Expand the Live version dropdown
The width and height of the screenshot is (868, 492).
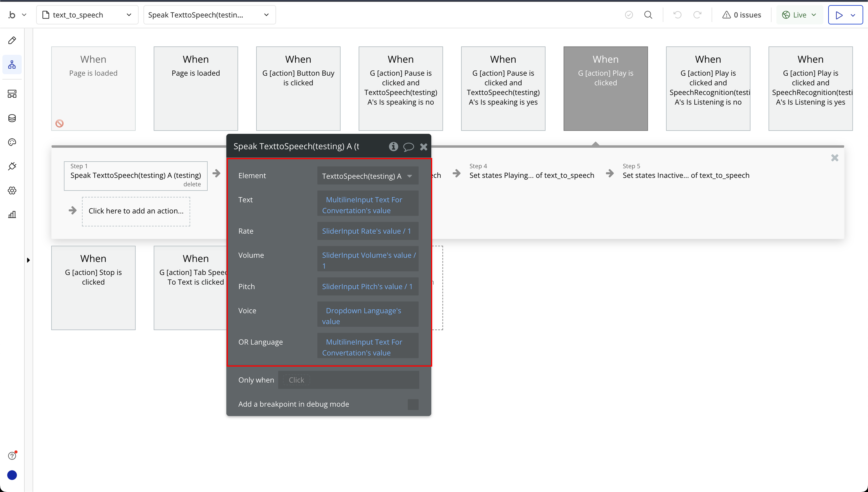[x=814, y=15]
